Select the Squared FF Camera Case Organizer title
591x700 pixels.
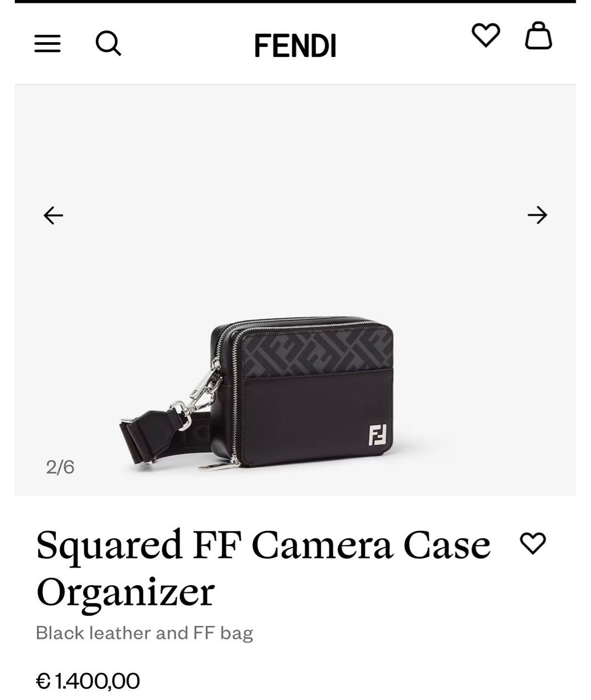263,568
